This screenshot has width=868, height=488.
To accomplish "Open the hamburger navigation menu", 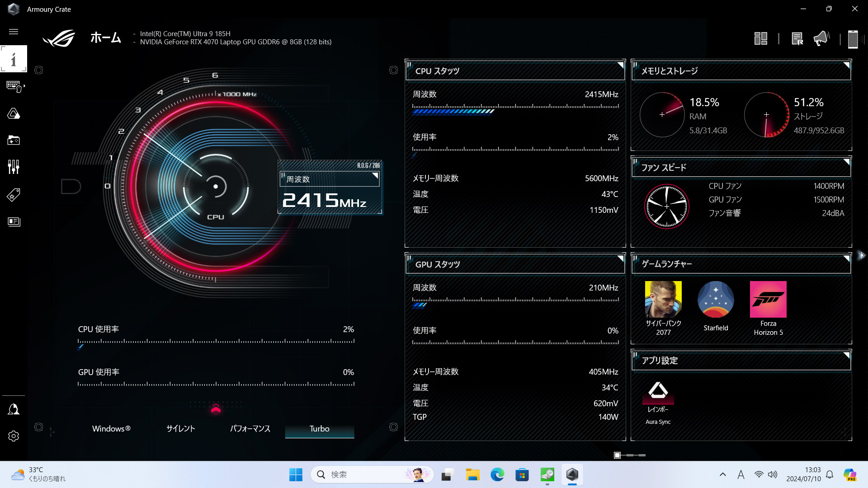I will pos(14,32).
